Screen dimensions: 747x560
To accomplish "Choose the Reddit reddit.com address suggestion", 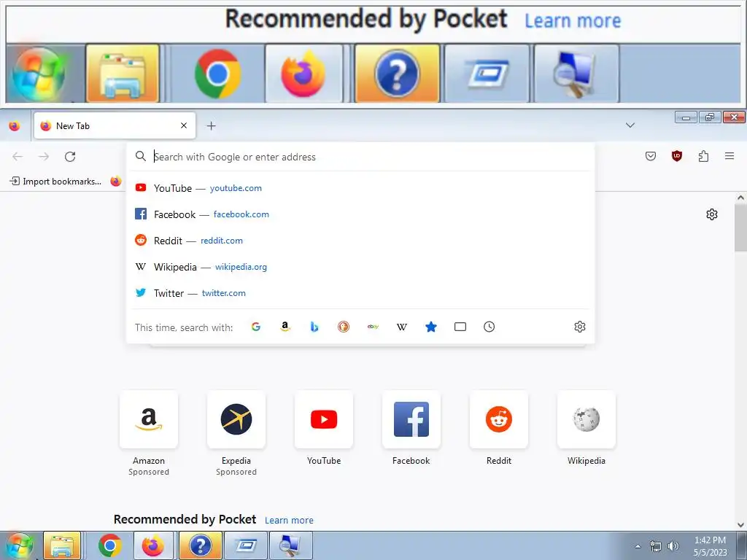I will (360, 241).
